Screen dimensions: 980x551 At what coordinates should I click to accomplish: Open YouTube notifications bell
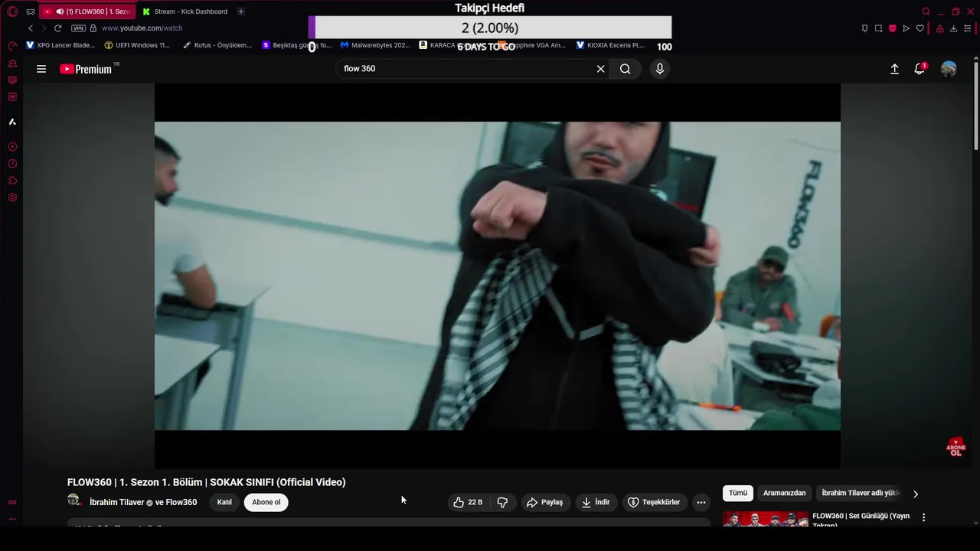[920, 69]
